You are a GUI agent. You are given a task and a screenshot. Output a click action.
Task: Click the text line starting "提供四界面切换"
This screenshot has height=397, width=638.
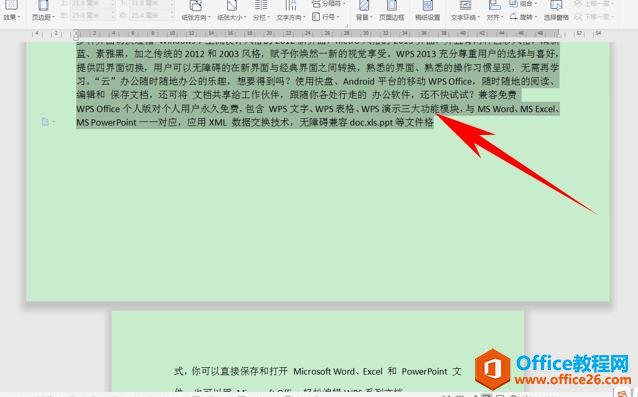pos(318,68)
